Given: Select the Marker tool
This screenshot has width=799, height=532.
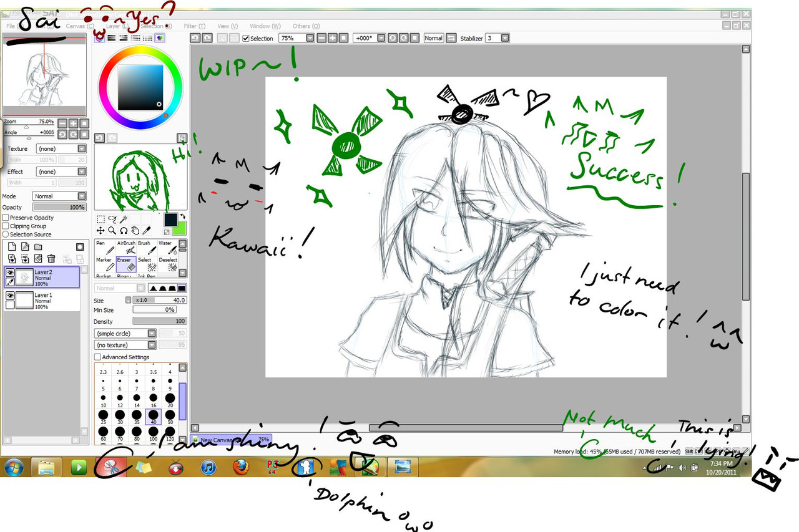Looking at the screenshot, I should pyautogui.click(x=105, y=264).
